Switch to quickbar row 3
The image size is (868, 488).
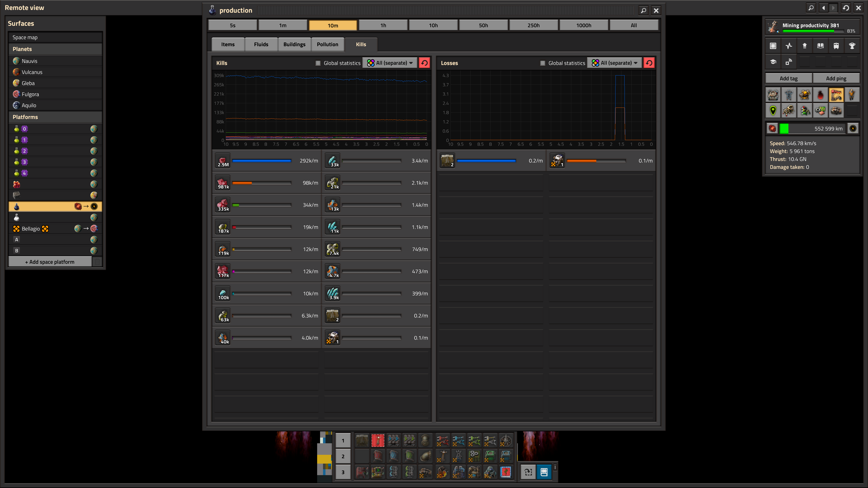click(x=343, y=472)
